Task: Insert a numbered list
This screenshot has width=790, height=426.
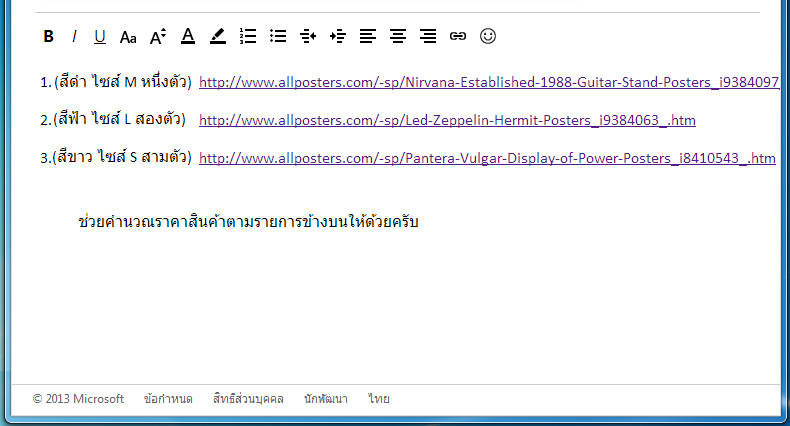Action: 249,37
